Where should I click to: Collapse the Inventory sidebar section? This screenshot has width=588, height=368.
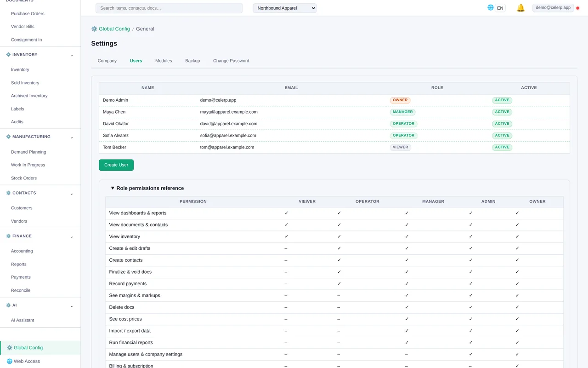point(72,55)
